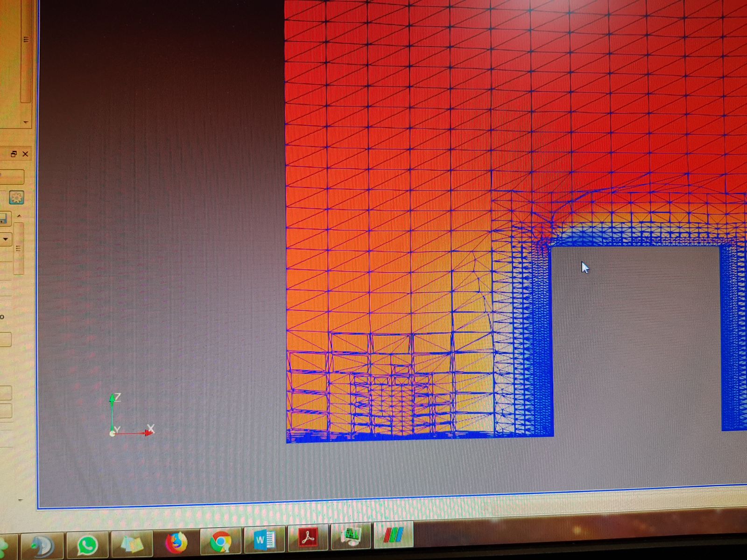The height and width of the screenshot is (560, 747).
Task: Float the properties panel with undock button
Action: [x=14, y=154]
